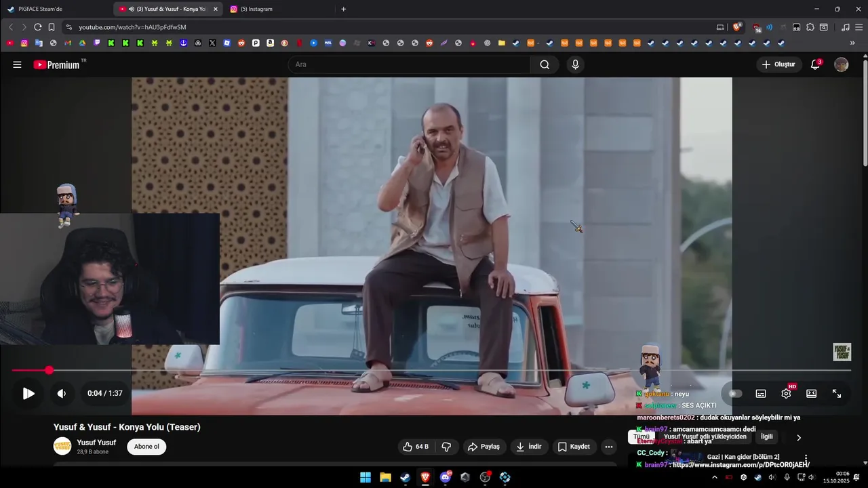Share video via Paylaş button
Screen dimensions: 868x488
tap(484, 447)
